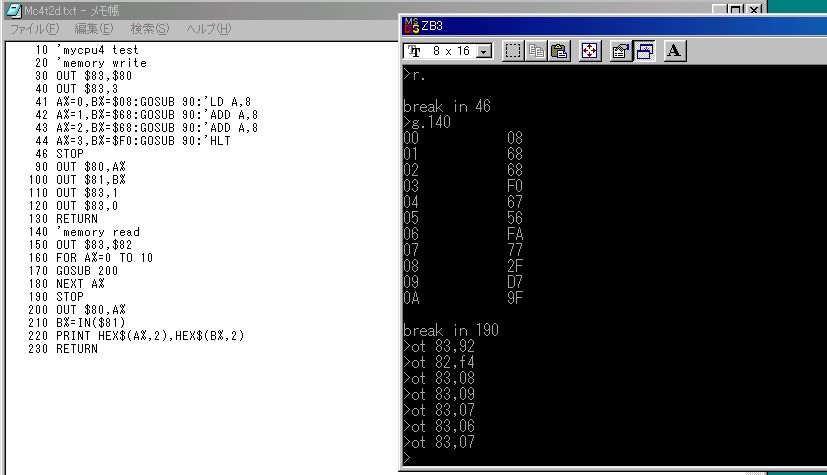Click the Background icon in ZB3 toolbar
This screenshot has height=475, width=827.
644,51
